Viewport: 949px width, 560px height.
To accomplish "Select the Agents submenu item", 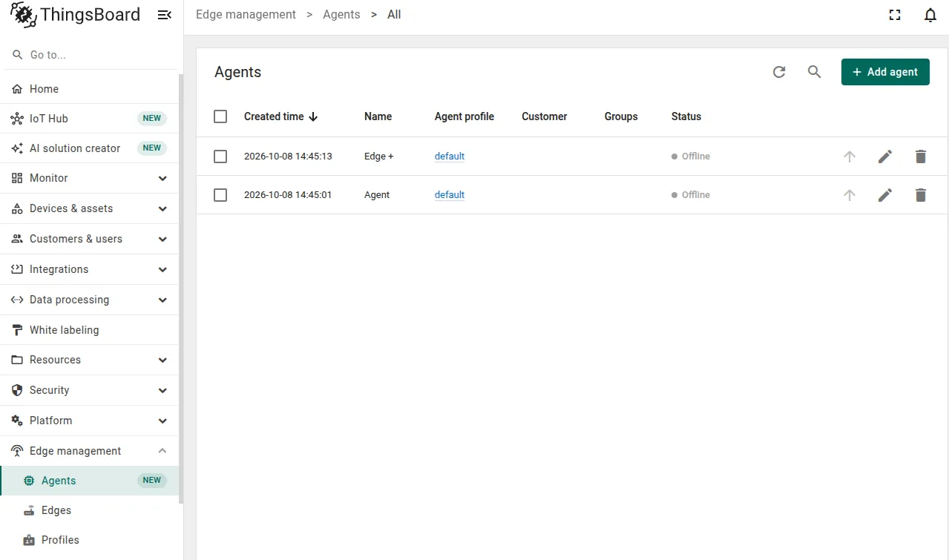I will pyautogui.click(x=89, y=481).
